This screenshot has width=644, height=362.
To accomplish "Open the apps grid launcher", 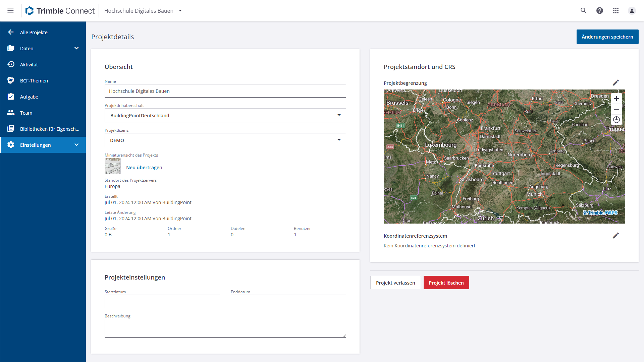I will [x=616, y=11].
